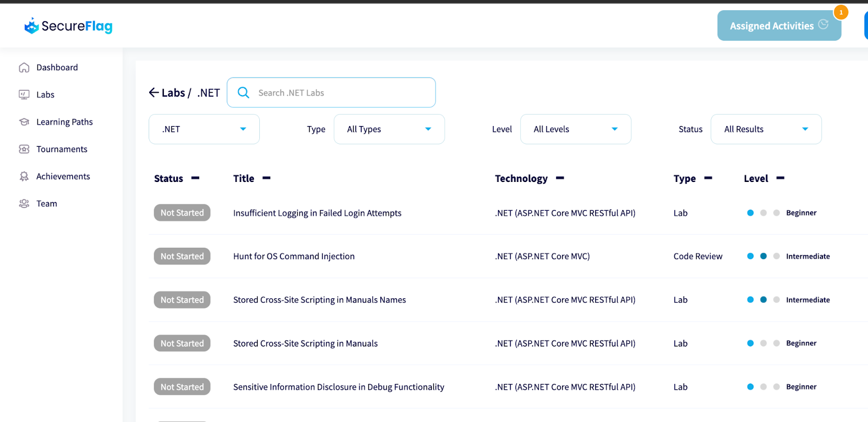
Task: Expand the All Results status dropdown
Action: (765, 129)
